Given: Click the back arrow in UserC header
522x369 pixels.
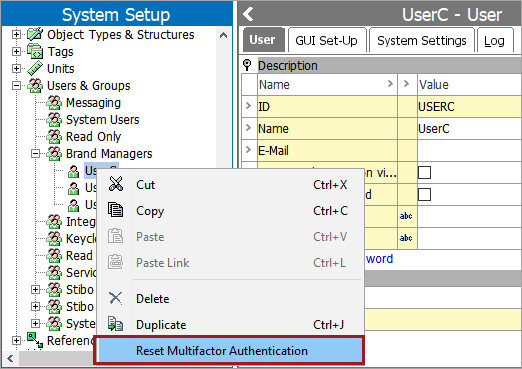Looking at the screenshot, I should pyautogui.click(x=248, y=14).
